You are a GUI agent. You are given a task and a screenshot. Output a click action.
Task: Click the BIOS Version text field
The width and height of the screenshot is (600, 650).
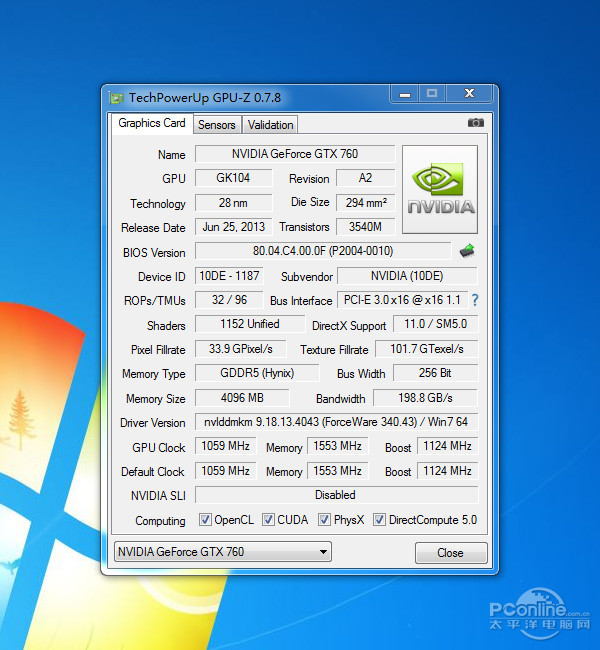322,252
